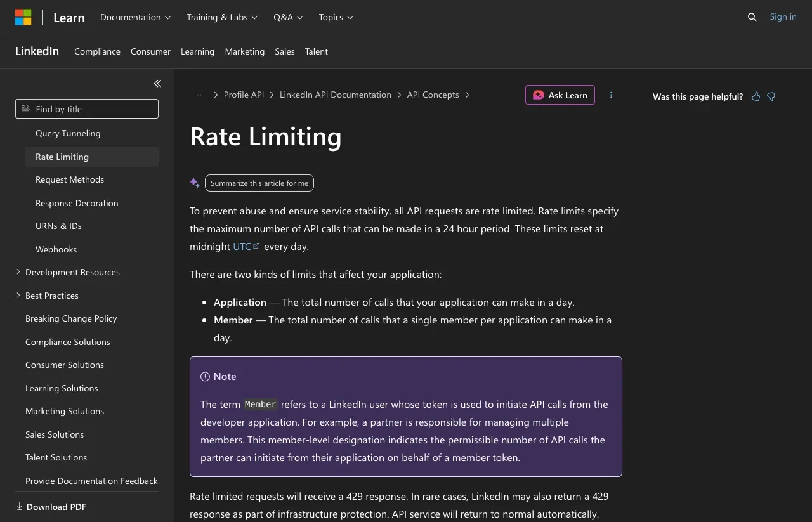Open the more actions vertical dots

tap(611, 95)
